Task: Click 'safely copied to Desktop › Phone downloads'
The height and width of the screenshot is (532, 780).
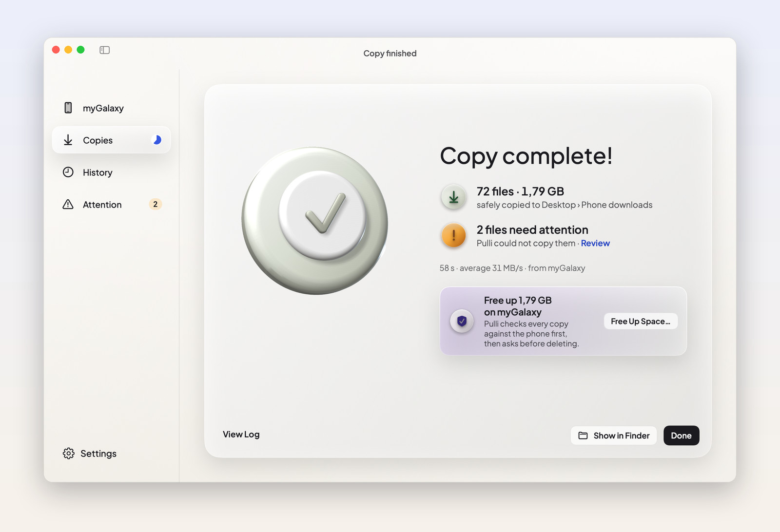Action: click(565, 205)
